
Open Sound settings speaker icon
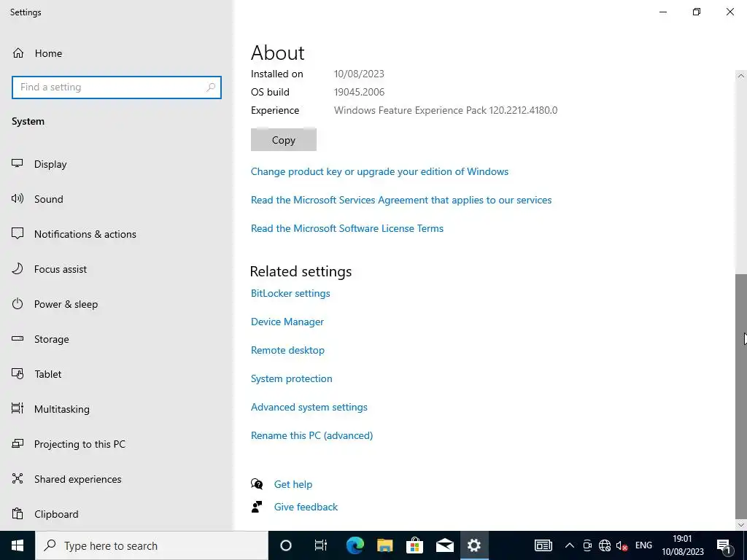(18, 198)
